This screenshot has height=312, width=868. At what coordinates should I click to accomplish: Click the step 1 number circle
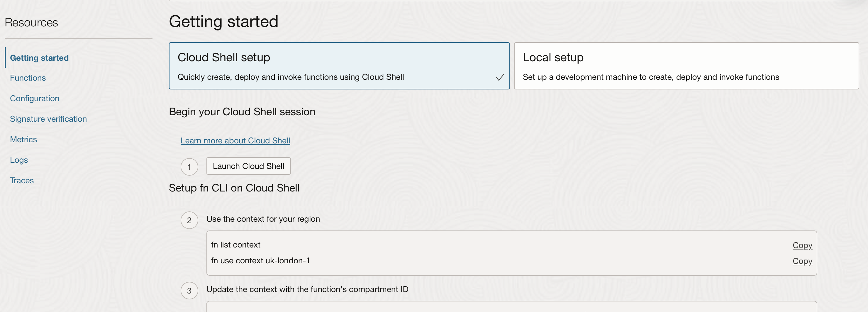(189, 167)
